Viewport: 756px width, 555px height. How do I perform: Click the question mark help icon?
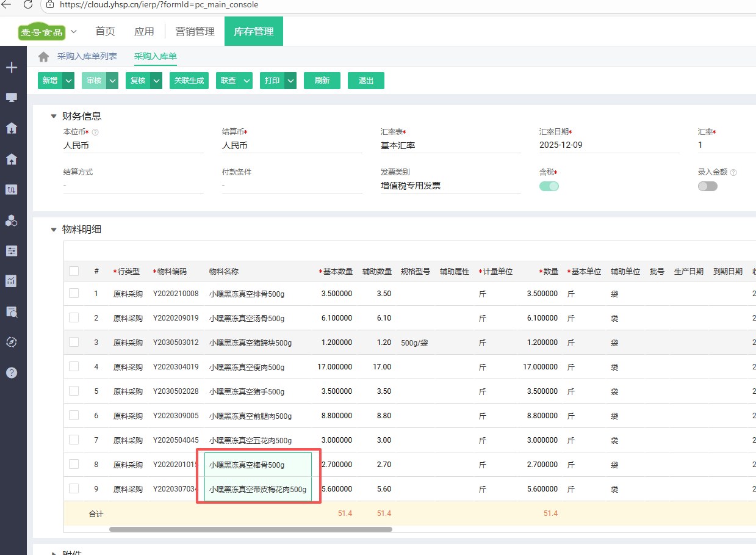pyautogui.click(x=11, y=372)
